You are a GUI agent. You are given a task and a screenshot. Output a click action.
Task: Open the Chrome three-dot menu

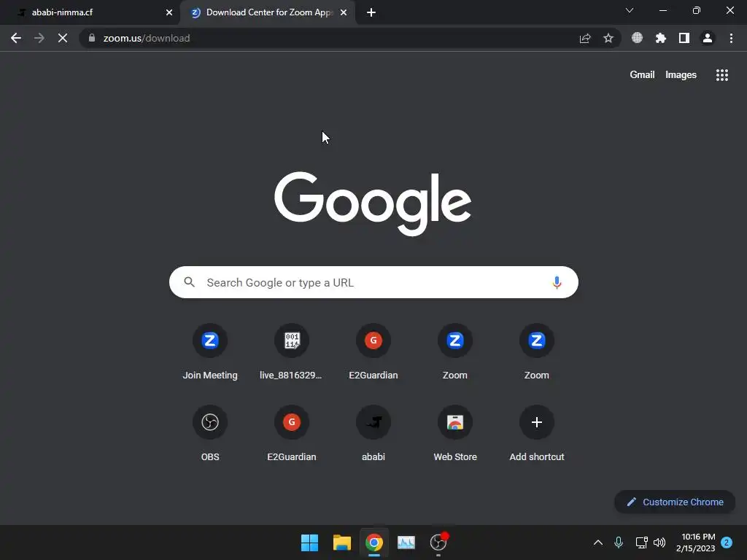coord(731,38)
